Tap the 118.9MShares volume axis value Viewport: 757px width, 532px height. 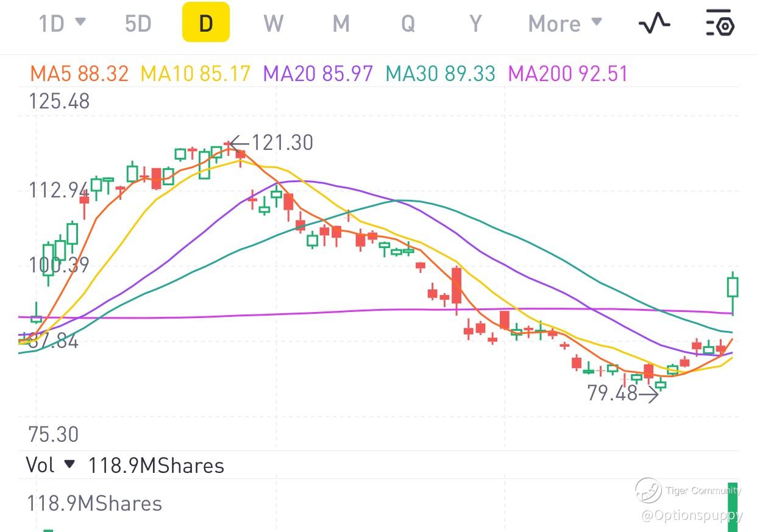point(94,503)
